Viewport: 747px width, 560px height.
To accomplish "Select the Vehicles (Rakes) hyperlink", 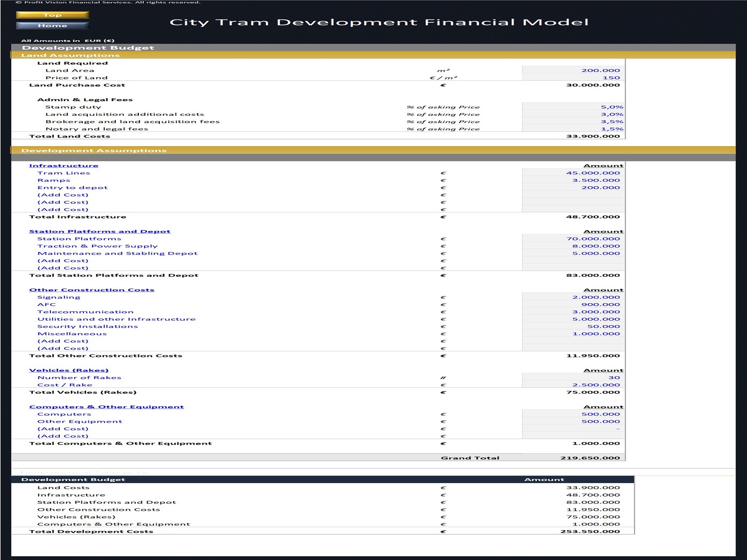I will [69, 370].
